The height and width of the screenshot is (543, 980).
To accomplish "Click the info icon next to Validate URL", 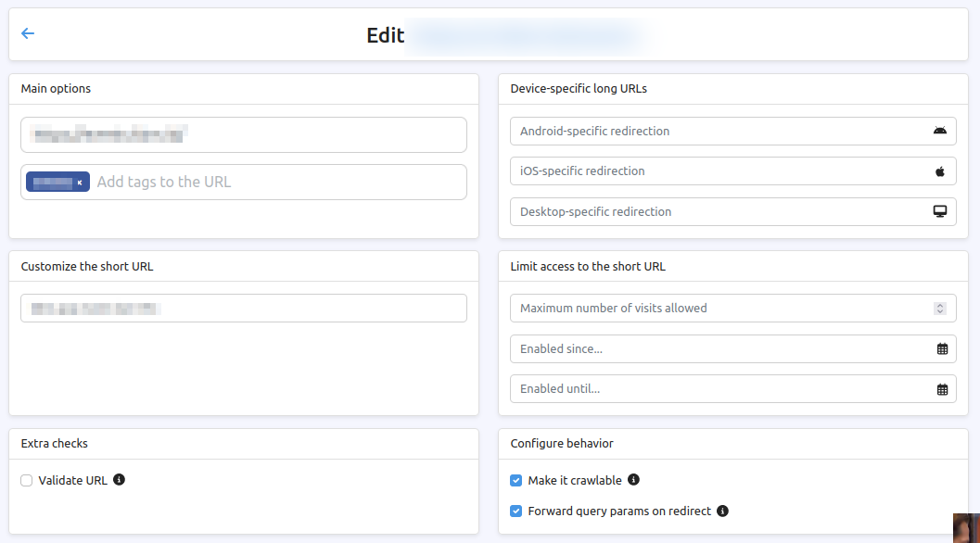I will (x=119, y=480).
